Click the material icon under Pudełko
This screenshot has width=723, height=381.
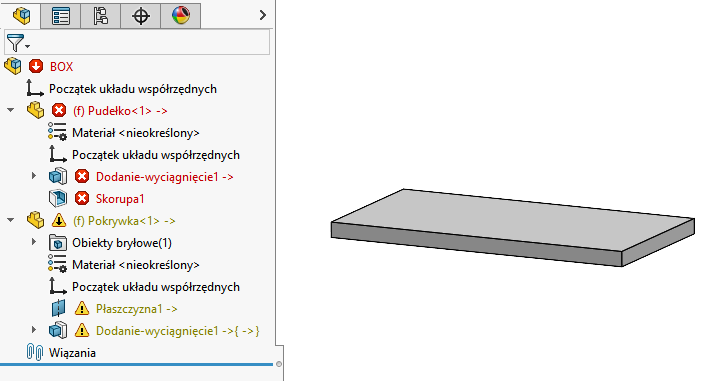pyautogui.click(x=57, y=132)
